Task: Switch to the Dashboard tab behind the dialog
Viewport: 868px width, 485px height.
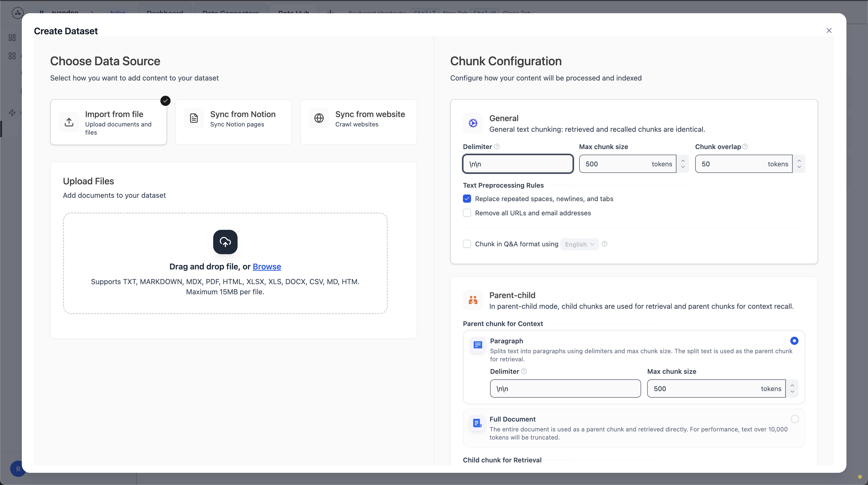Action: (x=165, y=12)
